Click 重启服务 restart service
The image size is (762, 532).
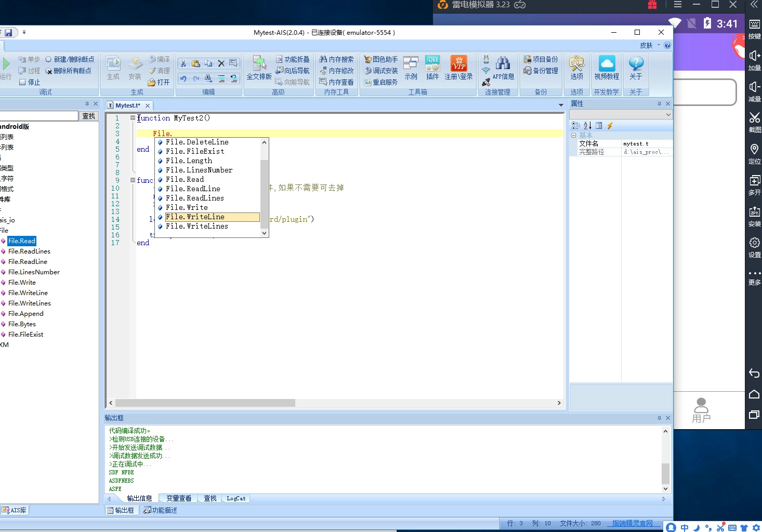coord(381,82)
